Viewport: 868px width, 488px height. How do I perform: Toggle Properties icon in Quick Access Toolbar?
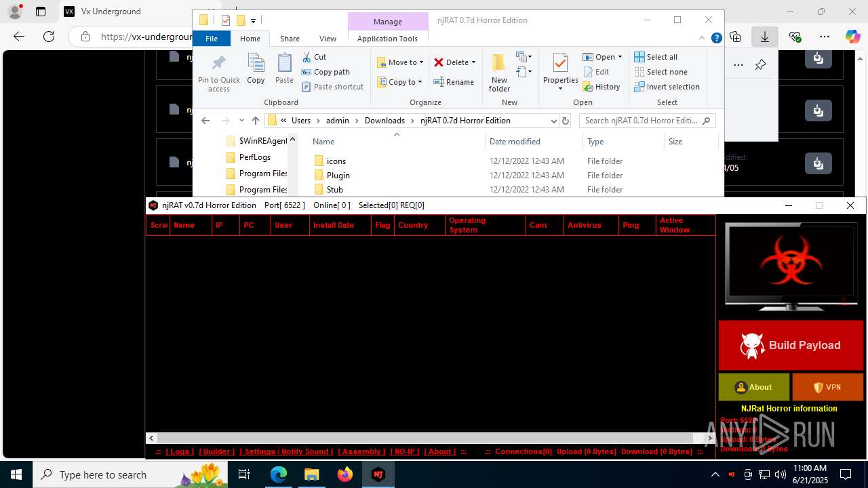click(226, 20)
